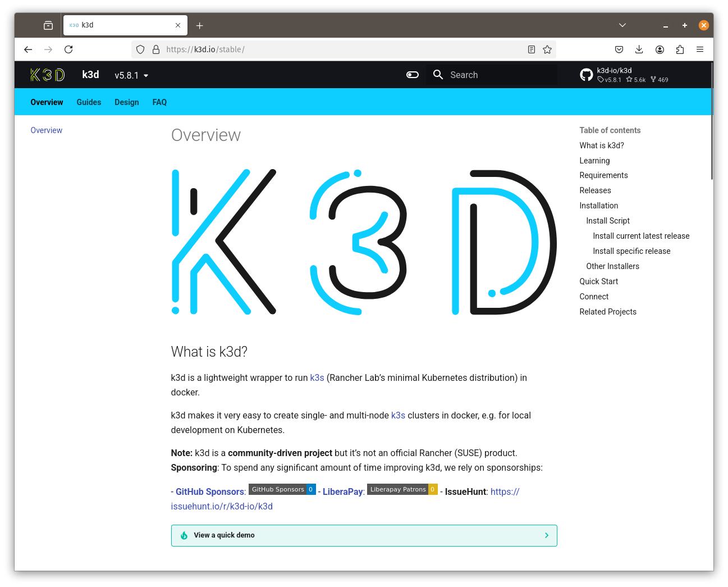Jump to Installation in table of contents
The width and height of the screenshot is (728, 587).
[x=598, y=206]
